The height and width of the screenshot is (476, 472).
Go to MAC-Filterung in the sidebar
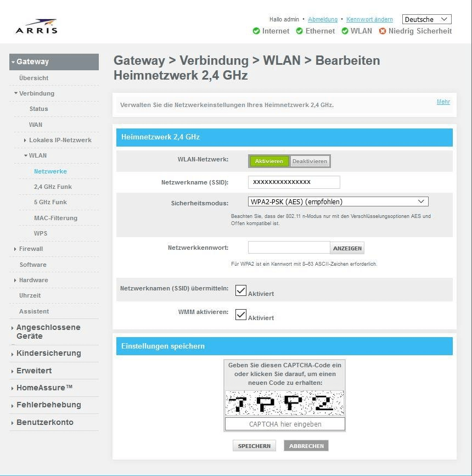click(55, 218)
